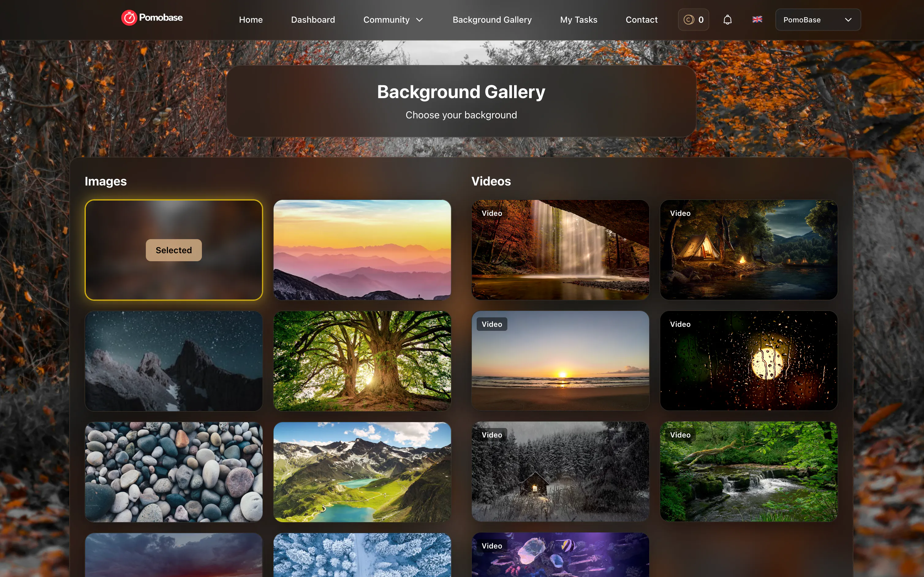
Task: Open the notifications bell
Action: pyautogui.click(x=727, y=20)
